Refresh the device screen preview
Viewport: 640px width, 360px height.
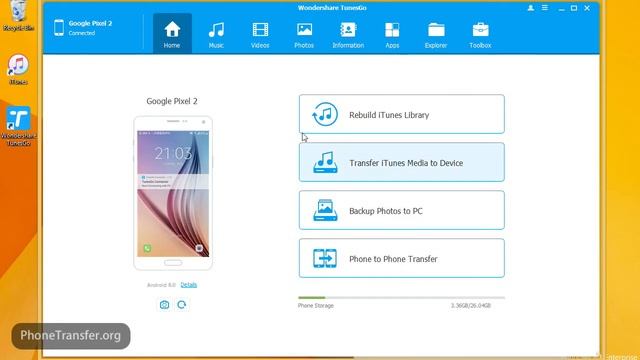(182, 305)
